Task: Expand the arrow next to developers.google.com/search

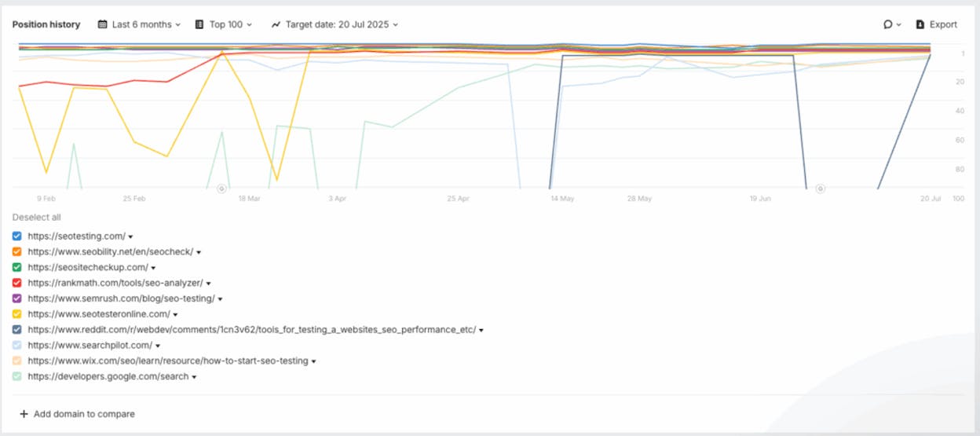Action: pyautogui.click(x=194, y=378)
